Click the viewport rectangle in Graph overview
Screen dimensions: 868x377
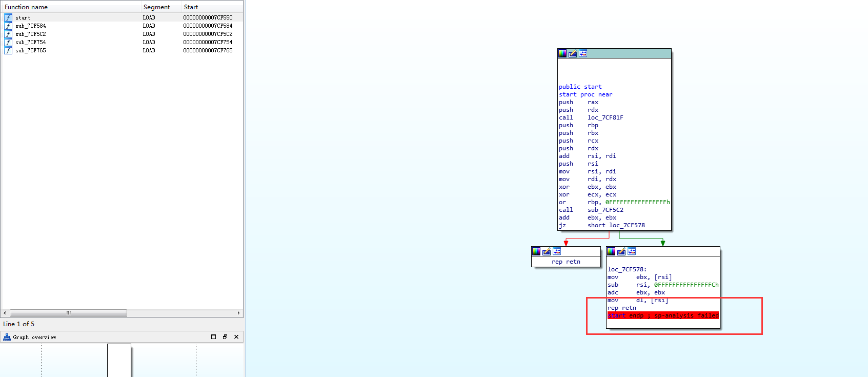coord(119,360)
